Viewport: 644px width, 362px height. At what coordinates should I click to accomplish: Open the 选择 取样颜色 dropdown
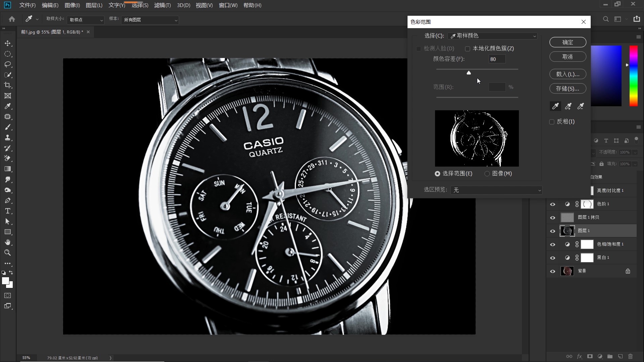tap(492, 36)
